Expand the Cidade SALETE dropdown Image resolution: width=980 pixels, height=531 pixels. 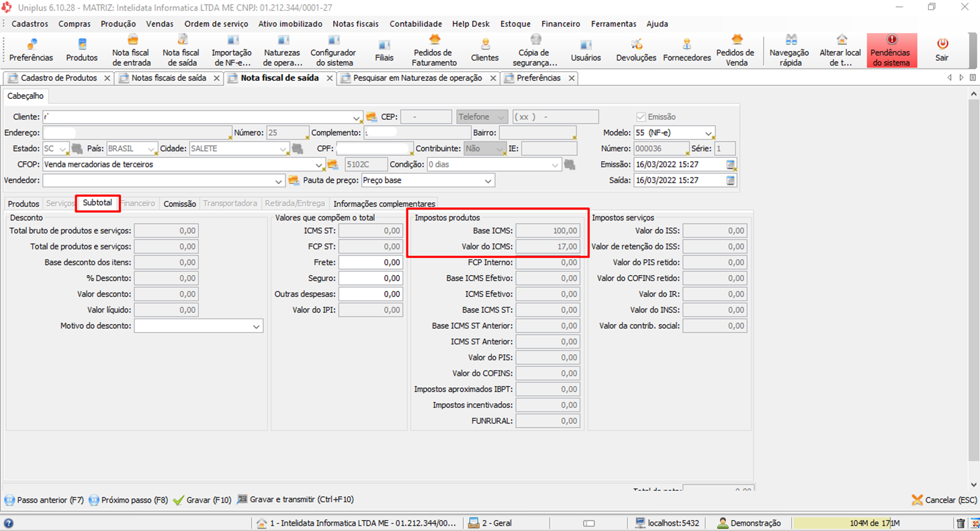coord(283,149)
